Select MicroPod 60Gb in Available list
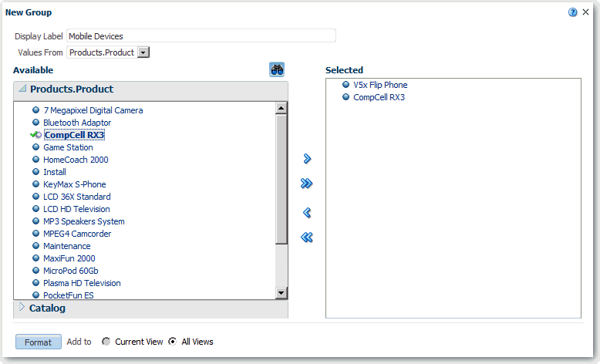This screenshot has width=600, height=364. tap(71, 271)
